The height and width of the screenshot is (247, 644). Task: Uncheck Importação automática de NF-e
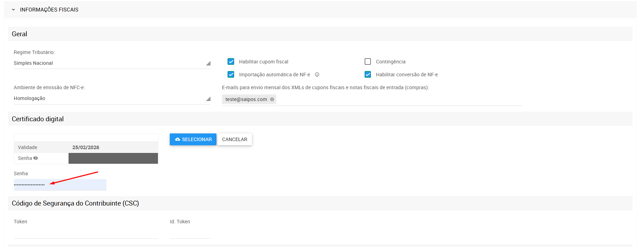(x=231, y=75)
